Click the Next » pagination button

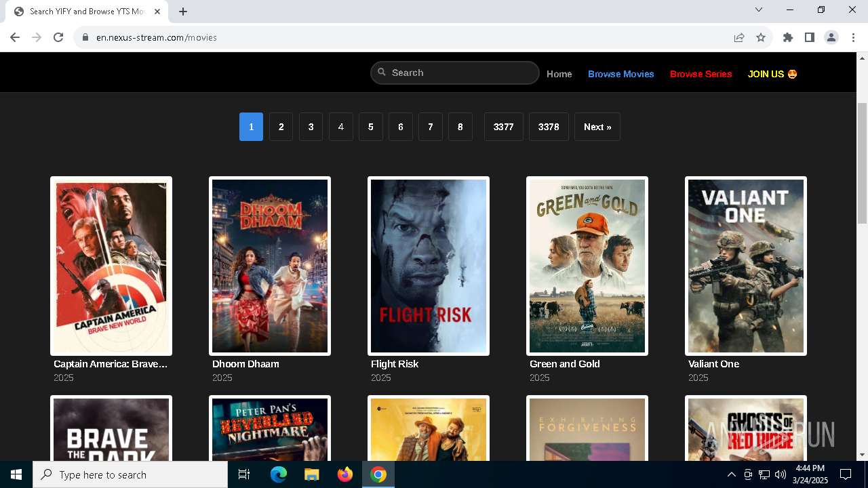597,127
